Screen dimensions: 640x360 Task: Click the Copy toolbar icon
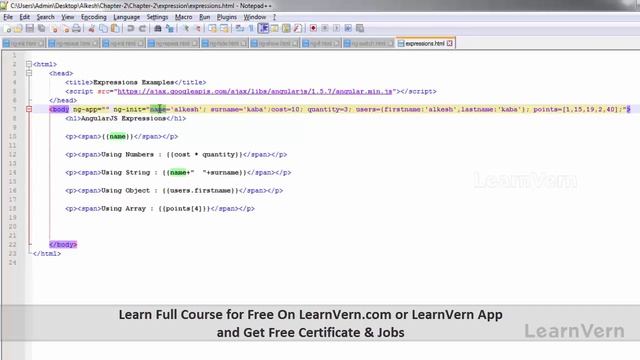tap(103, 28)
